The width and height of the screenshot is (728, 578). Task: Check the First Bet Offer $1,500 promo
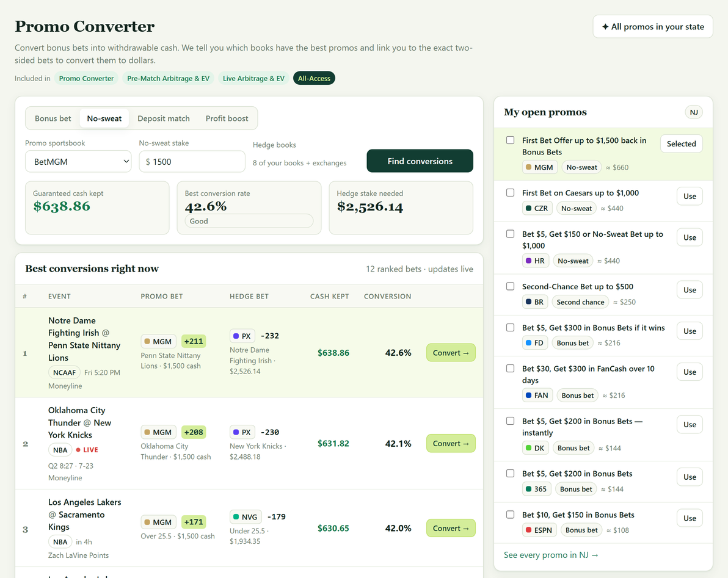(510, 140)
